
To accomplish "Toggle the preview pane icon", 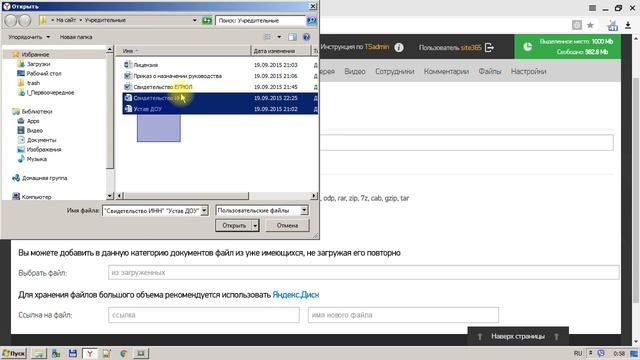I will [292, 37].
